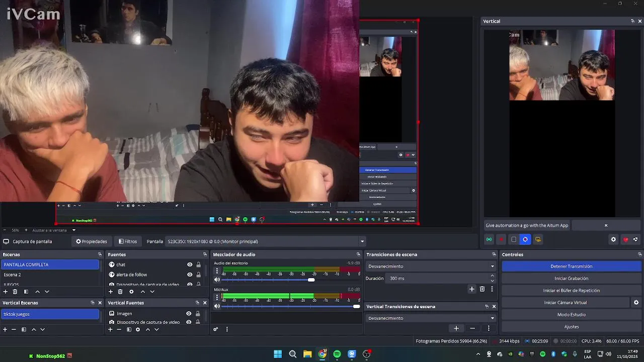Viewport: 644px width, 362px height.
Task: Click the blue-highlighted circle icon in Vertical dock
Action: coord(525,239)
